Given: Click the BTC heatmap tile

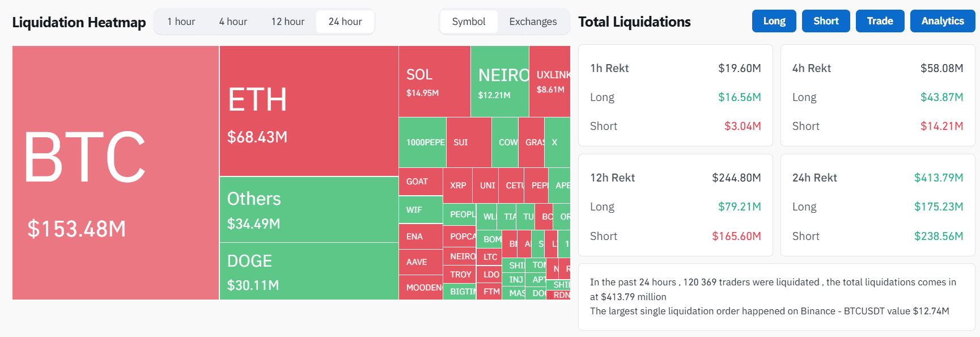Looking at the screenshot, I should coord(116,172).
